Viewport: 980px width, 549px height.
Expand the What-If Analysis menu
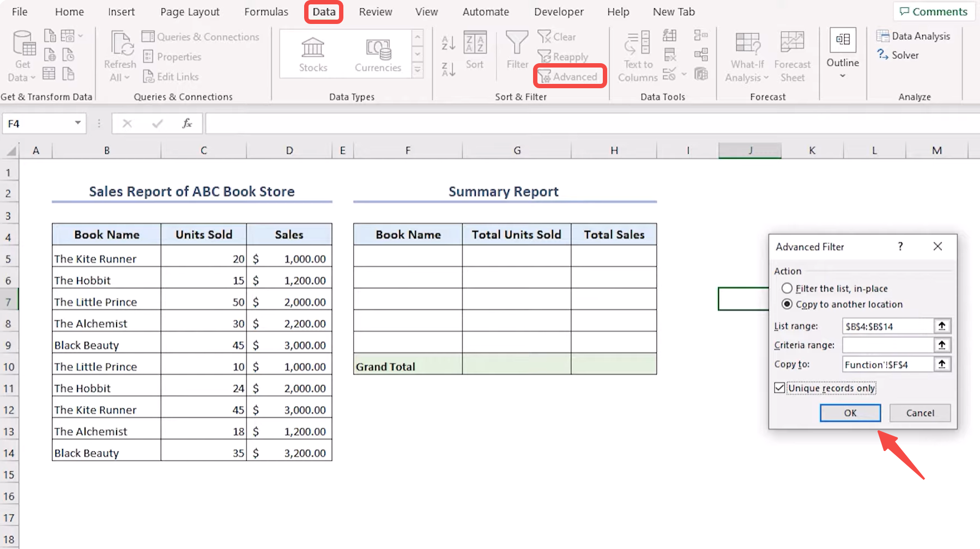click(747, 57)
